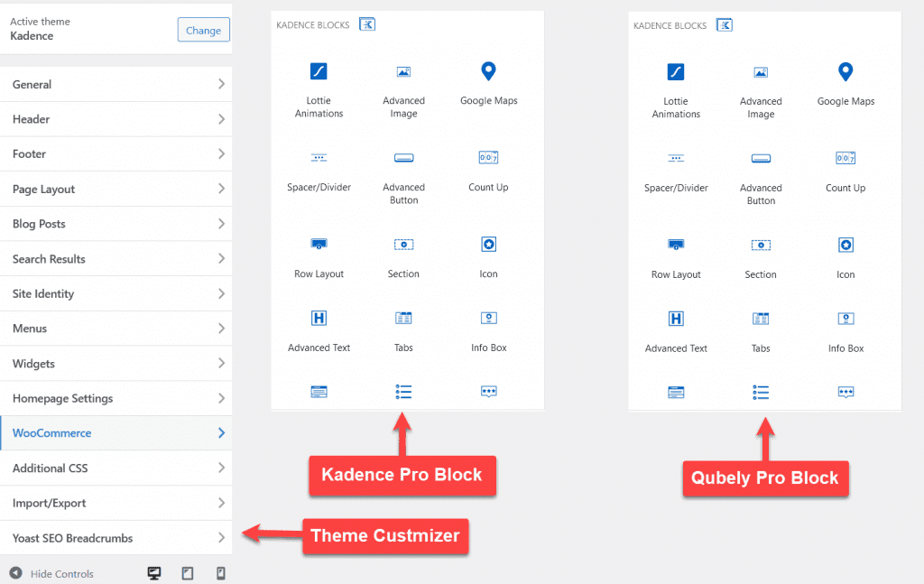Viewport: 924px width, 584px height.
Task: Toggle Hide Controls in the customizer footer
Action: 51,574
